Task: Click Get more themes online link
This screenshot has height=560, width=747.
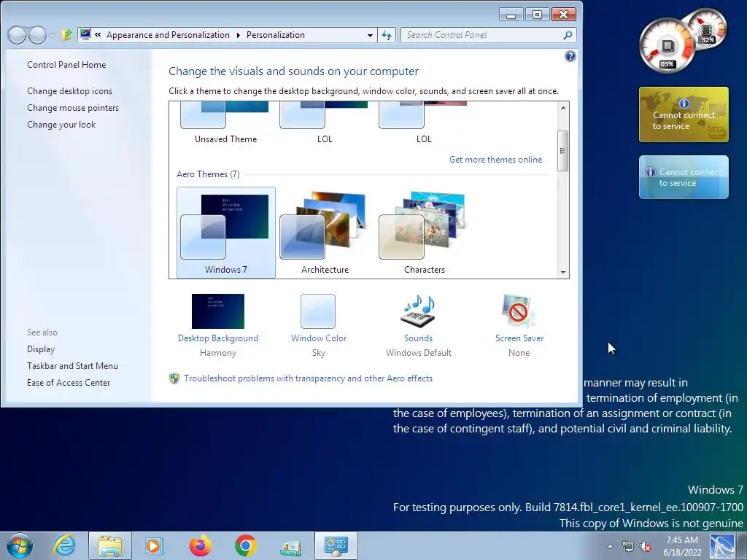Action: [x=495, y=160]
